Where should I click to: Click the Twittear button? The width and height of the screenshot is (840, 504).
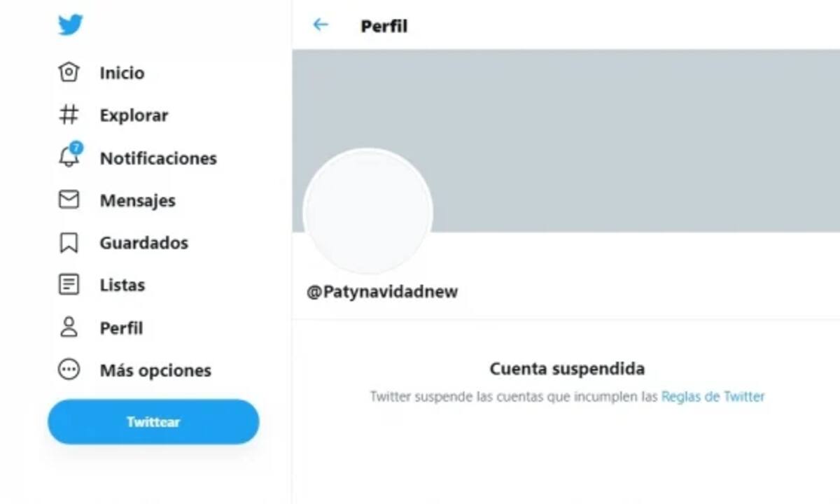click(153, 422)
